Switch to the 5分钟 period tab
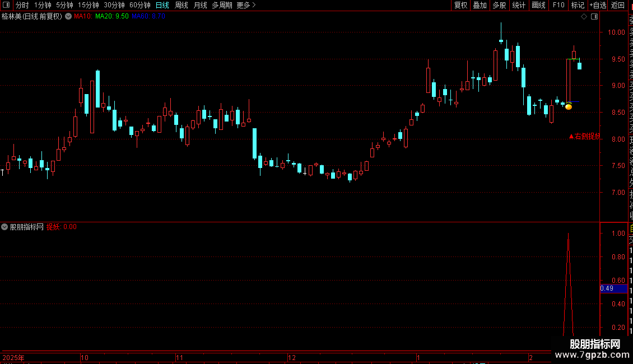 coord(64,5)
